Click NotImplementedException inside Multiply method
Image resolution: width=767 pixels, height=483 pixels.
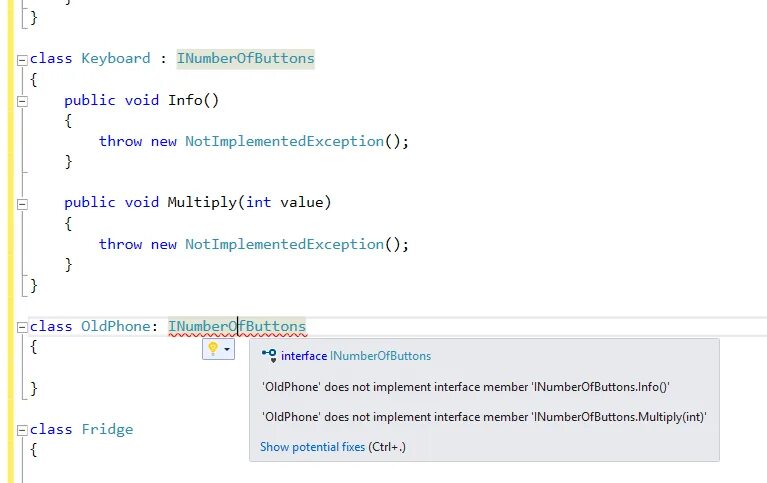[x=285, y=244]
